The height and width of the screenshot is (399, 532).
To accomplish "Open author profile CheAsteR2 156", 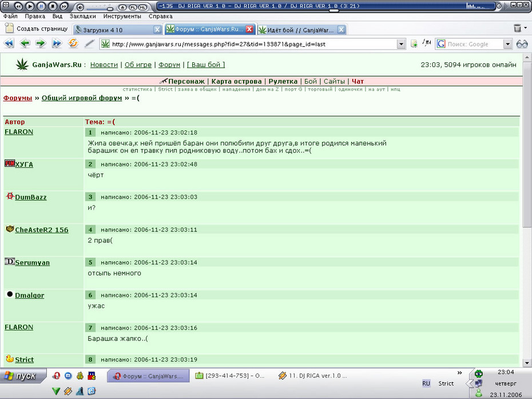I will (42, 230).
